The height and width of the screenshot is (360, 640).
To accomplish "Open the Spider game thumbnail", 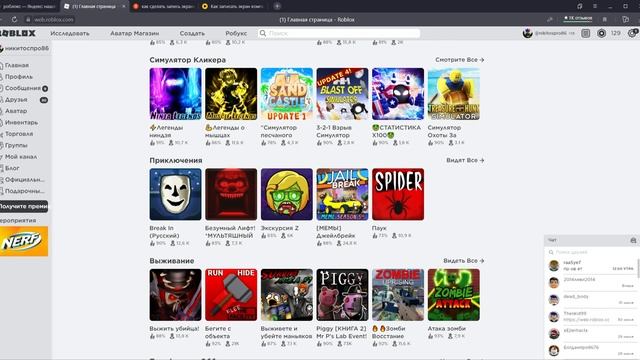I will tap(398, 194).
